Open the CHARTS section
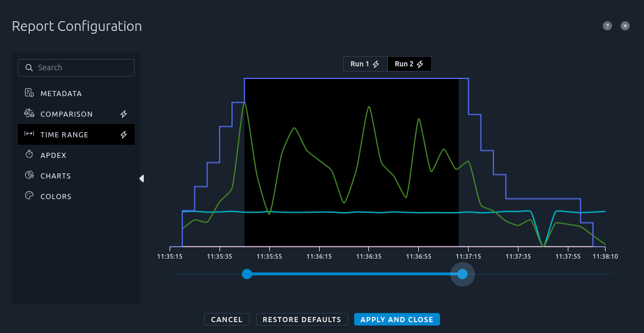Viewport: 644px width, 333px height. tap(76, 176)
